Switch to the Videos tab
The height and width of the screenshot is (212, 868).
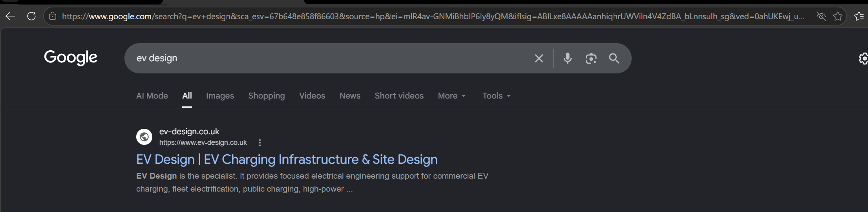click(x=312, y=96)
